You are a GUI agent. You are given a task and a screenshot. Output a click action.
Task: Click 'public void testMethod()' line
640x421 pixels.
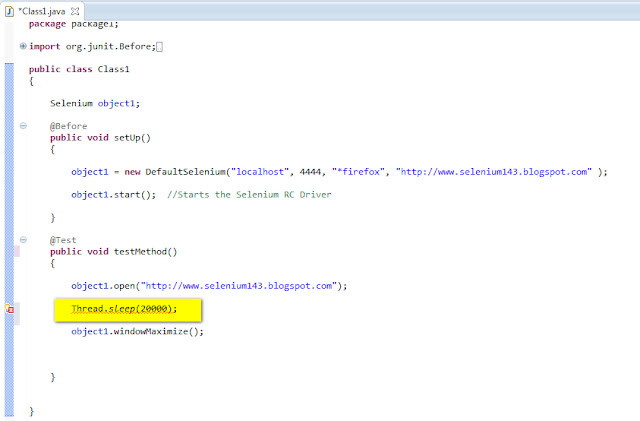pos(113,252)
